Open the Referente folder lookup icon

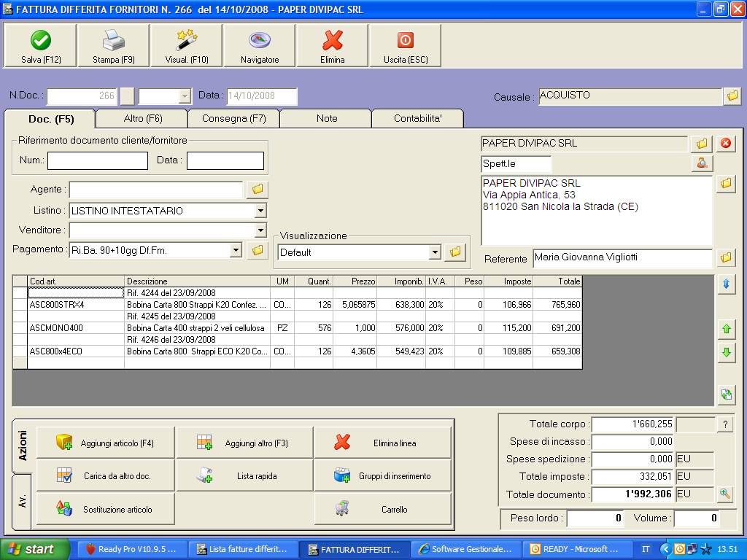coord(726,257)
